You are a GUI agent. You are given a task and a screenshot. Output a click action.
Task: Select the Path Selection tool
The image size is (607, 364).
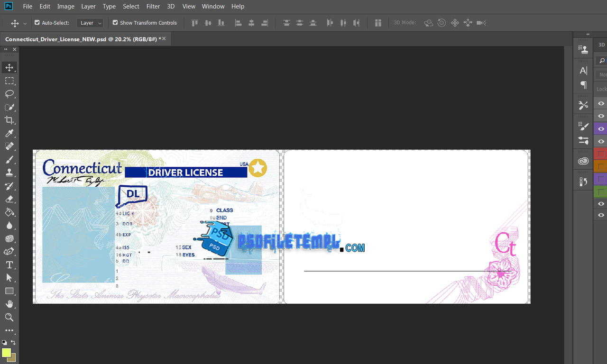click(9, 278)
